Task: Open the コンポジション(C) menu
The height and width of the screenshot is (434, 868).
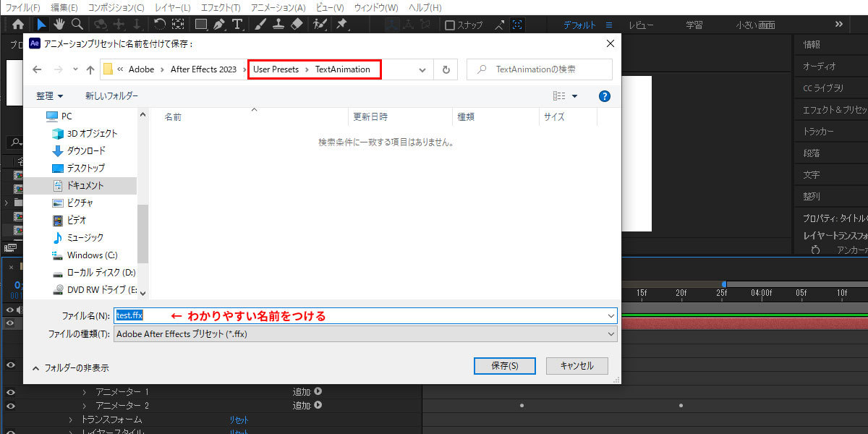Action: click(x=116, y=7)
